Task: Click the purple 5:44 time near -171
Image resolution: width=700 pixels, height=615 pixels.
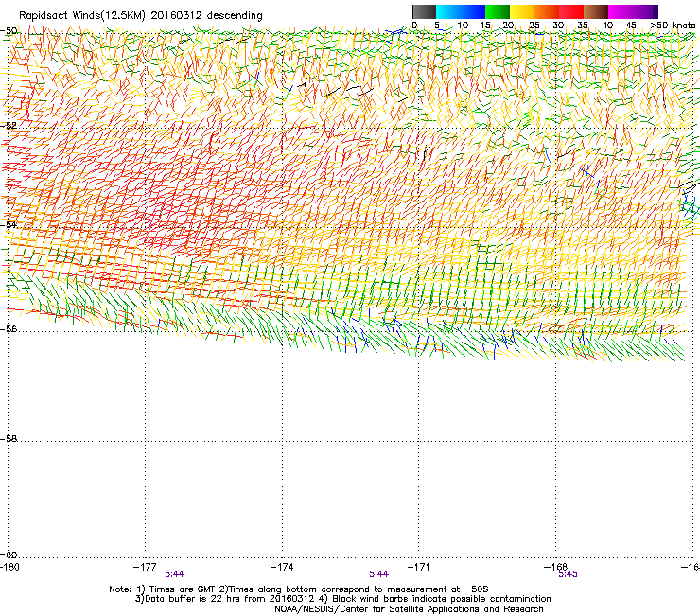Action: 378,574
